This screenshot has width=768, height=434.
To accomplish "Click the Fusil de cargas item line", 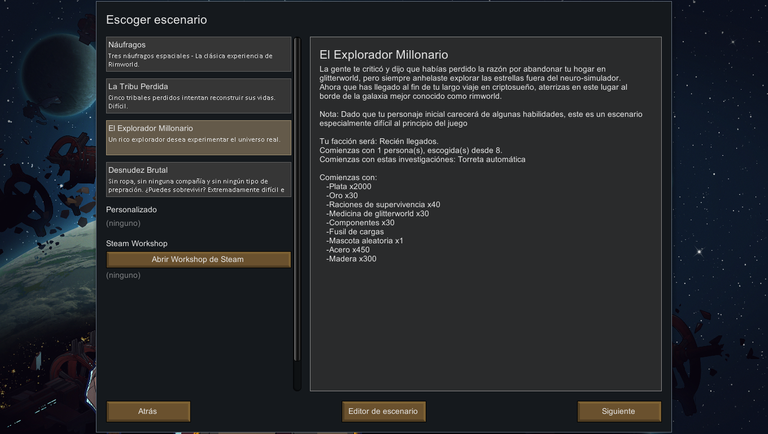I will [x=355, y=232].
